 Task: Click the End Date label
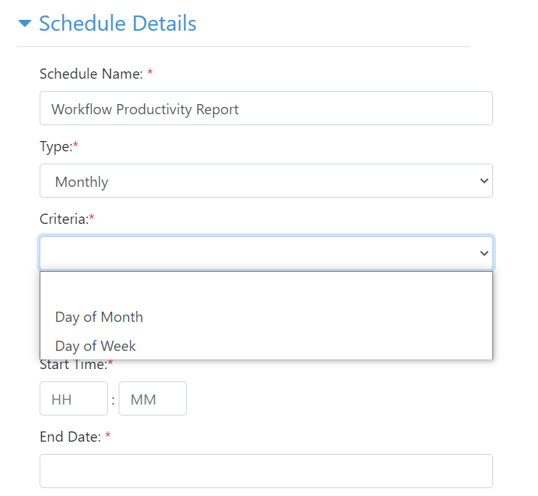(70, 437)
